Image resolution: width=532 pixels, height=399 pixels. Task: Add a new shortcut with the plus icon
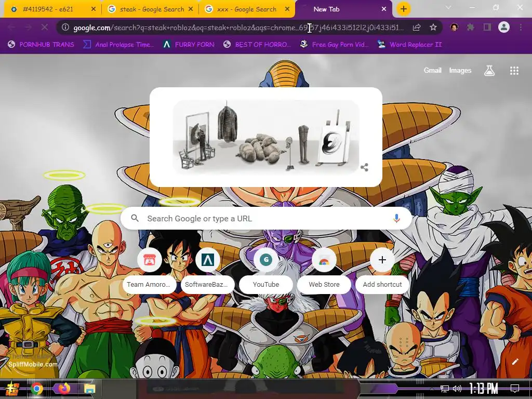[382, 260]
